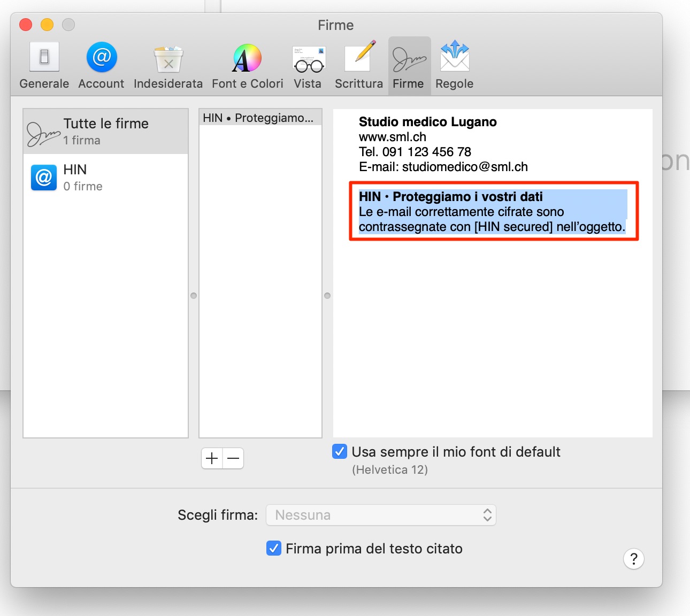Open the Font e Colori pane
This screenshot has width=690, height=616.
(247, 66)
